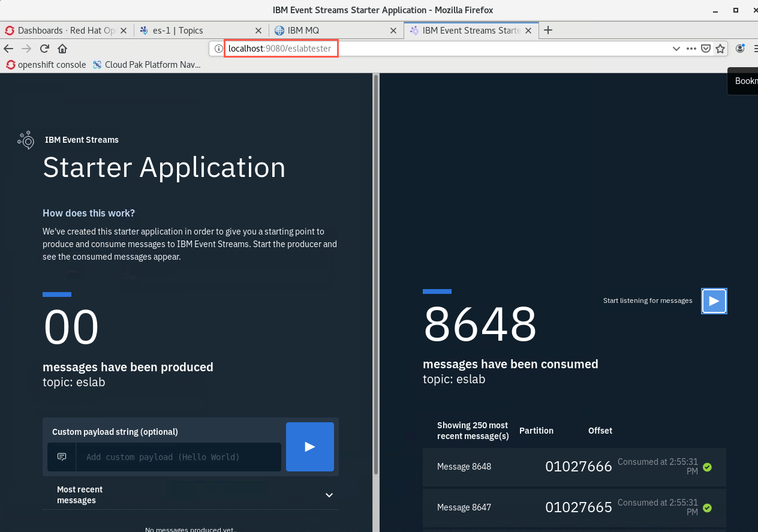Viewport: 758px width, 532px height.
Task: Open the Cloud Pak Platform Nav bookmark
Action: click(x=146, y=64)
